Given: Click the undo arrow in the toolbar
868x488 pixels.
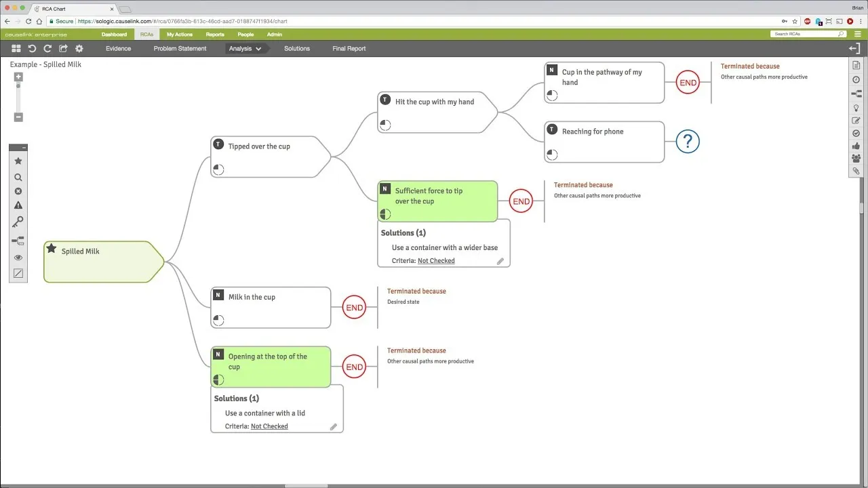Looking at the screenshot, I should 32,49.
